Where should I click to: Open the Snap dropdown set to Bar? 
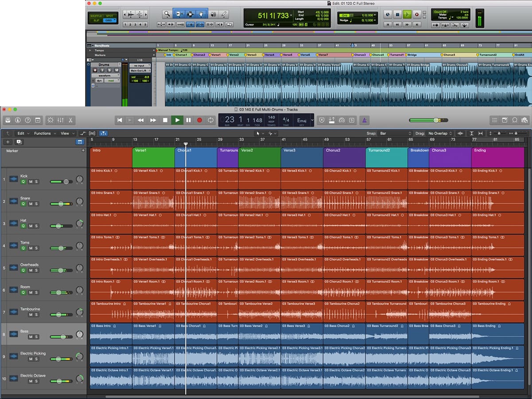pyautogui.click(x=395, y=133)
